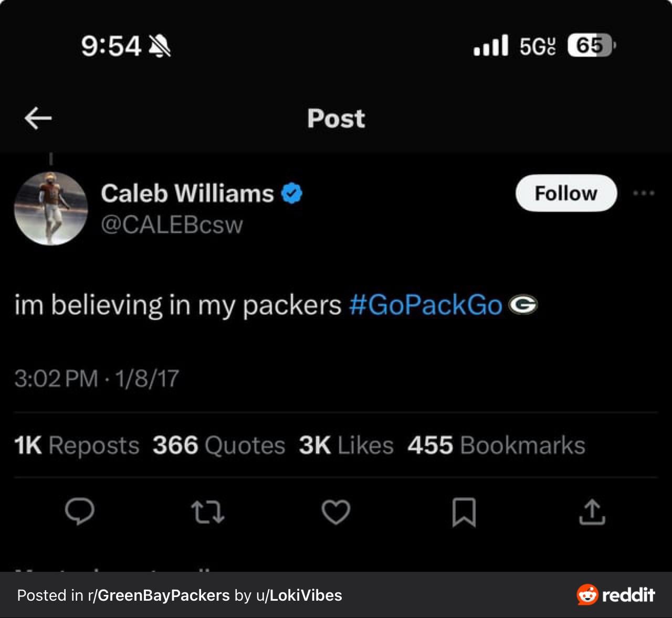This screenshot has height=618, width=672.
Task: Tap the share upload icon
Action: point(592,512)
